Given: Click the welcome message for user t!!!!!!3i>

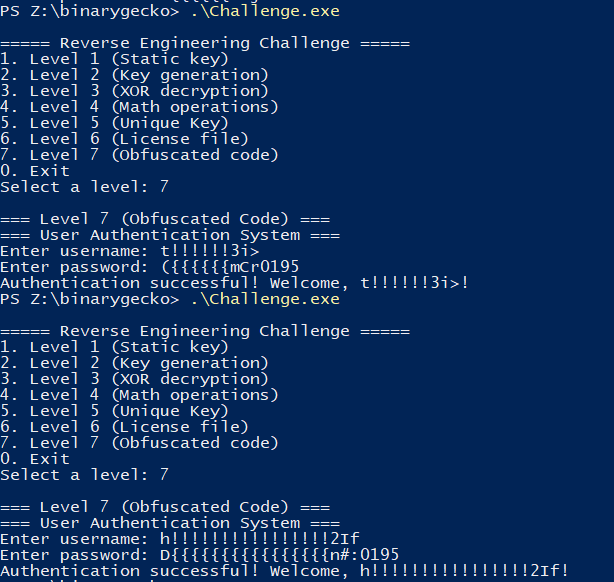Looking at the screenshot, I should click(234, 283).
